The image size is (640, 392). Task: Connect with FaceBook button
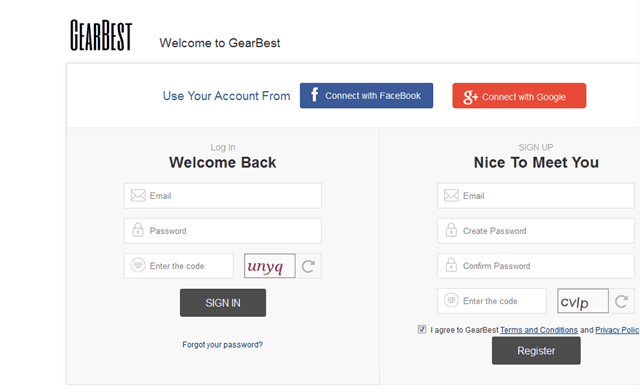coord(367,96)
